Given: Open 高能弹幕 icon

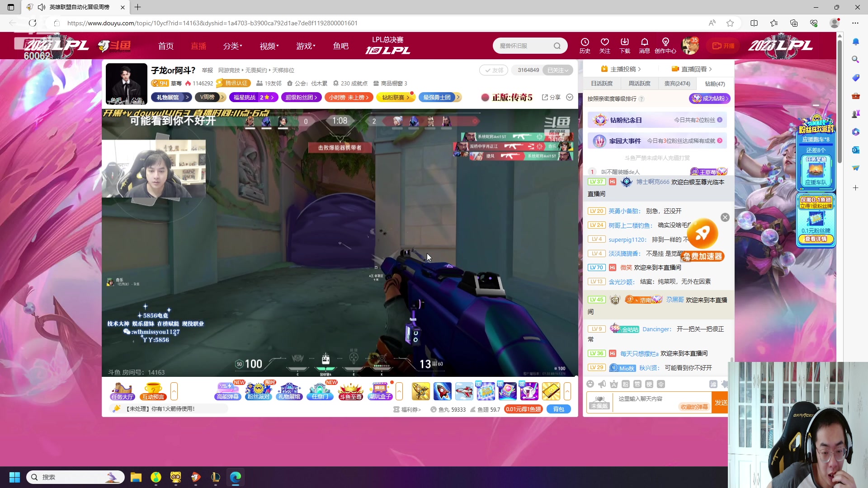Looking at the screenshot, I should pos(227,391).
